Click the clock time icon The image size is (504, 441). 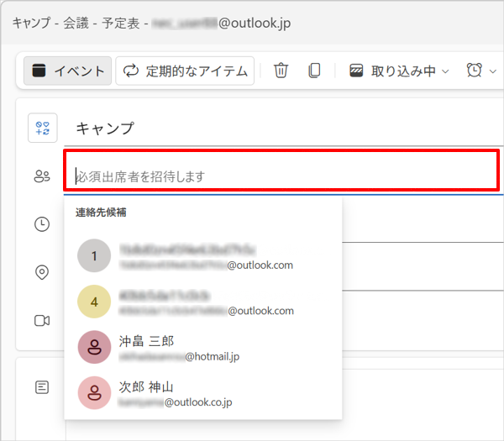tap(42, 224)
